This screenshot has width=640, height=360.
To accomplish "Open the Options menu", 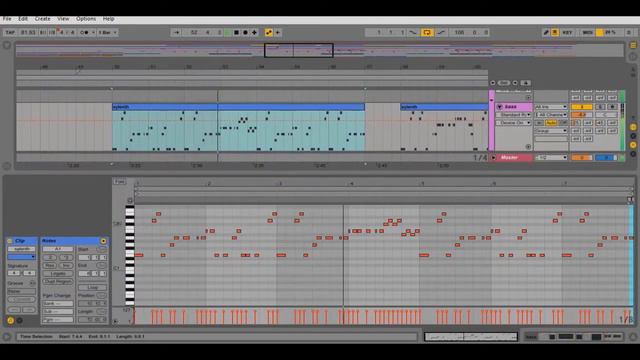I will pos(86,19).
